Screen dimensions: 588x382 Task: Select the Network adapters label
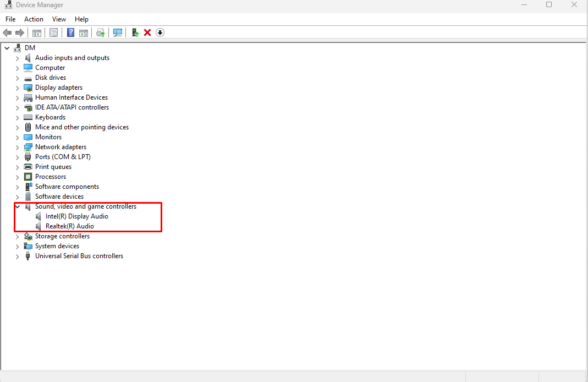point(61,147)
